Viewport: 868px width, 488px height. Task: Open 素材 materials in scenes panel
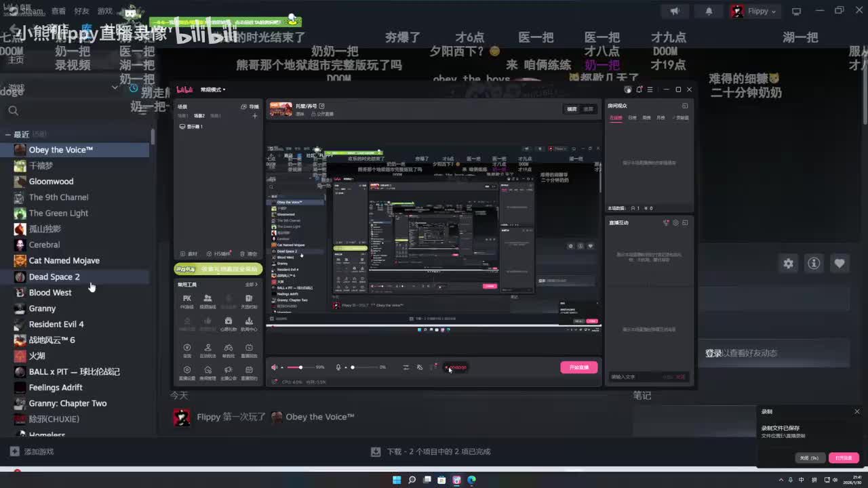coord(189,253)
